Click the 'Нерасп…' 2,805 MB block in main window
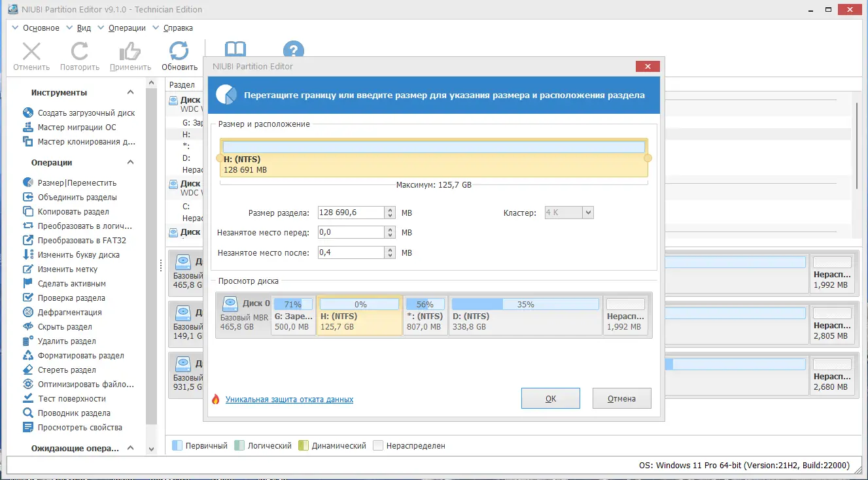Screen dimensions: 868x480 tap(832, 326)
